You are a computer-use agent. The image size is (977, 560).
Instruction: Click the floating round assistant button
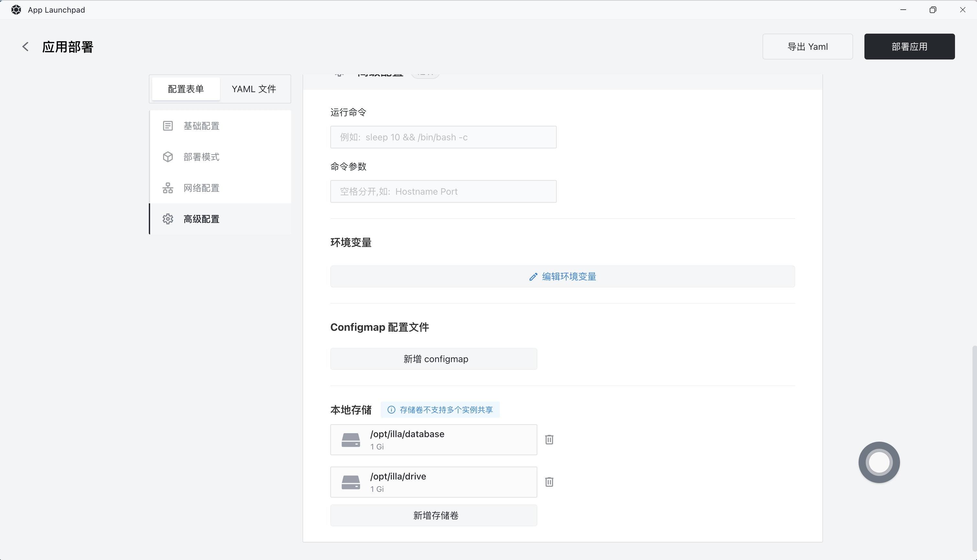[x=879, y=462]
